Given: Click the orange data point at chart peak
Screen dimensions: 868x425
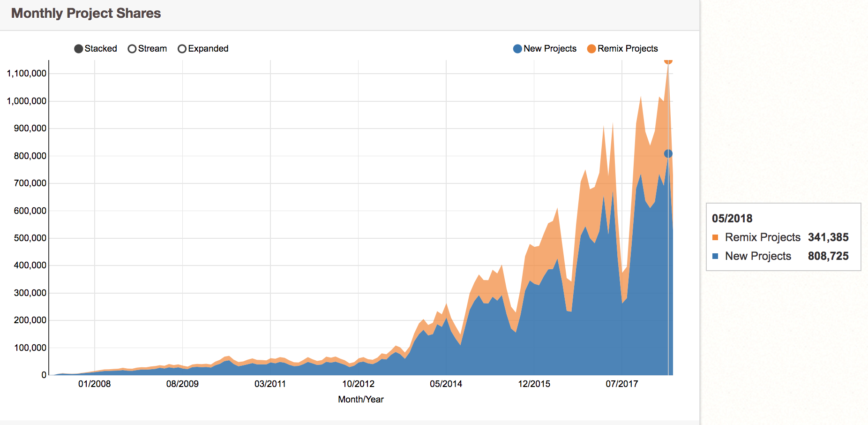Looking at the screenshot, I should click(x=668, y=61).
